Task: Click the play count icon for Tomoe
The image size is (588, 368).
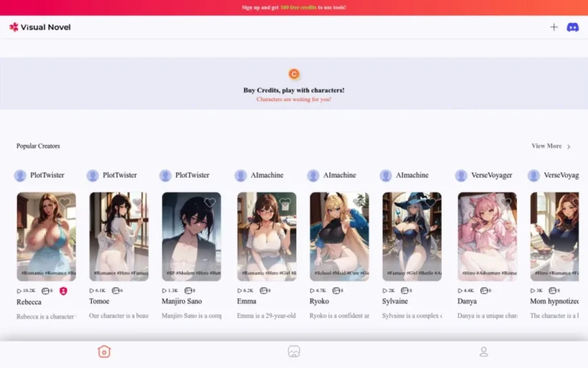Action: [x=92, y=291]
